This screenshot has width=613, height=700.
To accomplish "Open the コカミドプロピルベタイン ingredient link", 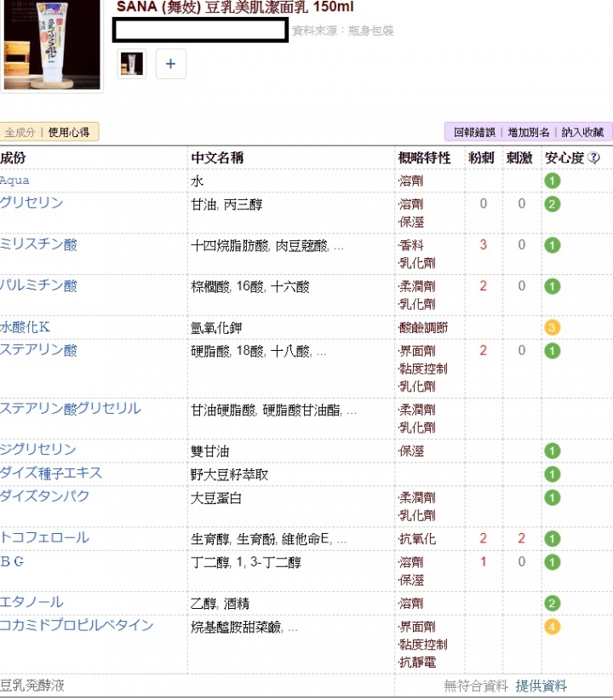I will tap(77, 625).
